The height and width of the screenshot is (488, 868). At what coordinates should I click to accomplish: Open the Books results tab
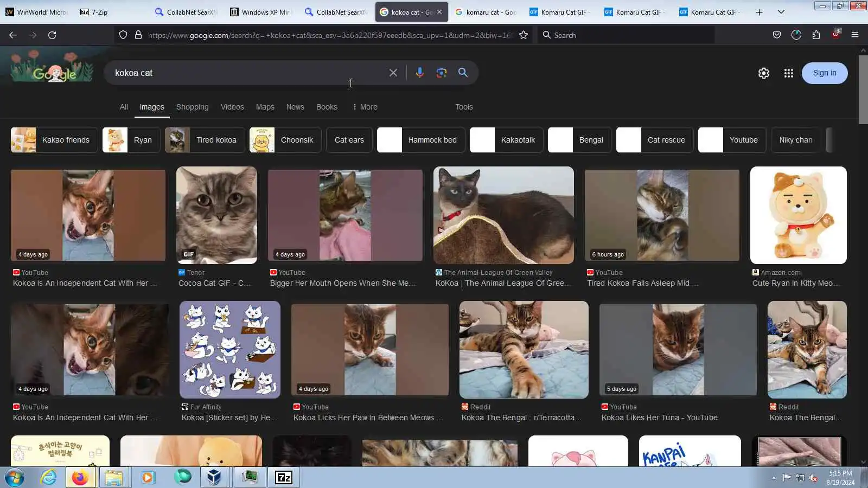click(x=327, y=107)
